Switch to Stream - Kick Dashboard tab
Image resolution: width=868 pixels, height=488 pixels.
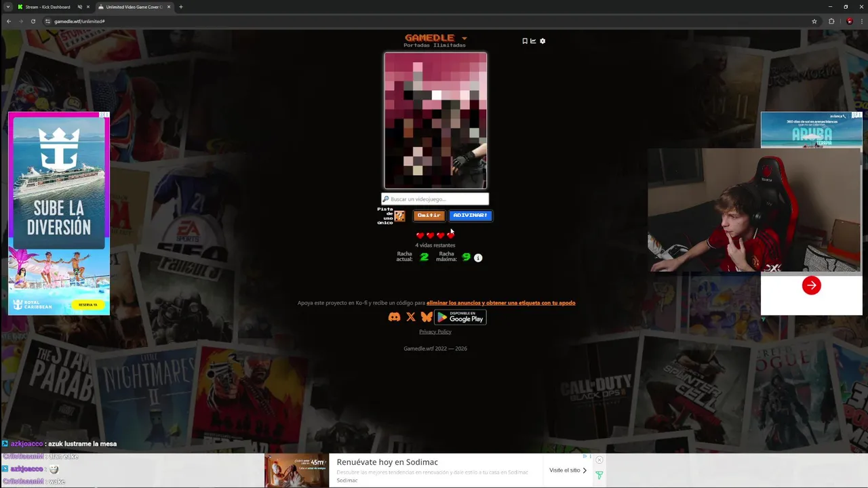[x=47, y=7]
